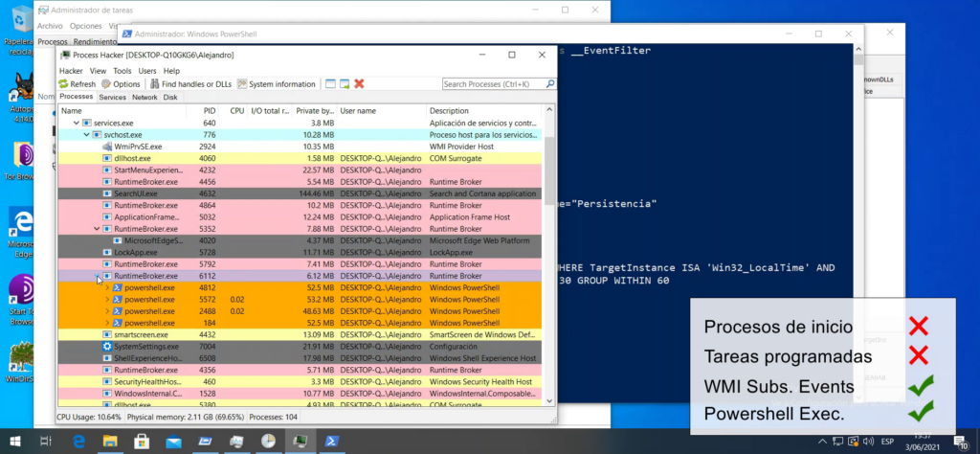Click the process list scroll-down arrow
The image size is (980, 454).
[549, 401]
